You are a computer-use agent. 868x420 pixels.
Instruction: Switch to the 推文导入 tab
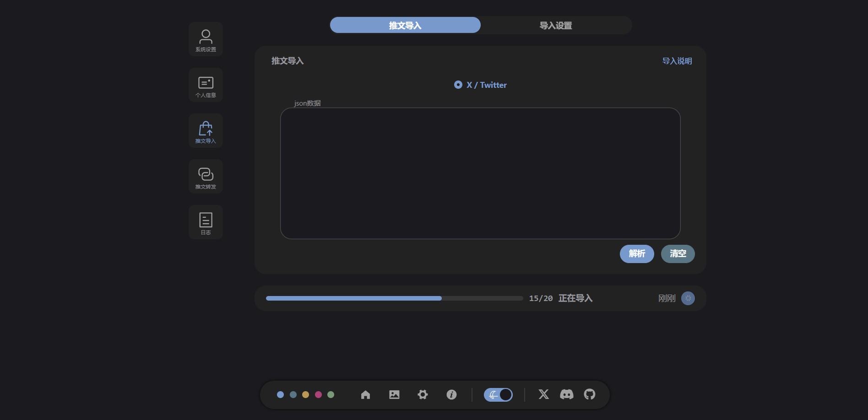tap(405, 26)
